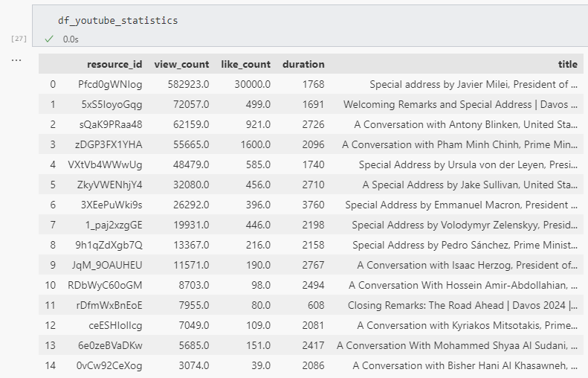Click the like count 499.0
Screen dimensions: 588x378
pos(258,104)
